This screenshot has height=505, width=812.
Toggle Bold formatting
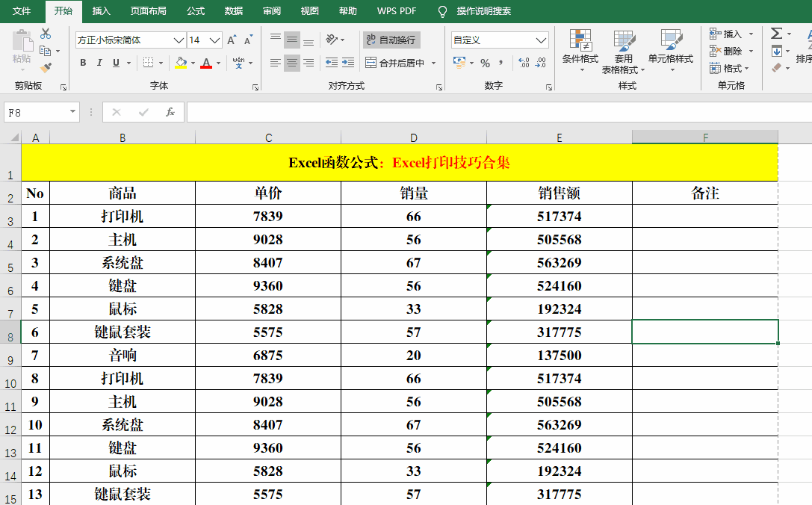click(83, 63)
